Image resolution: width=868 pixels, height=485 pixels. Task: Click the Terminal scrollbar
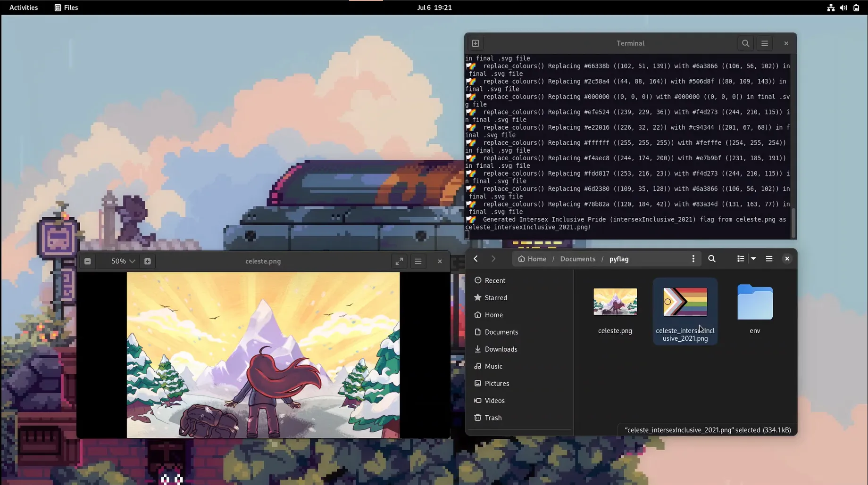coord(793,222)
